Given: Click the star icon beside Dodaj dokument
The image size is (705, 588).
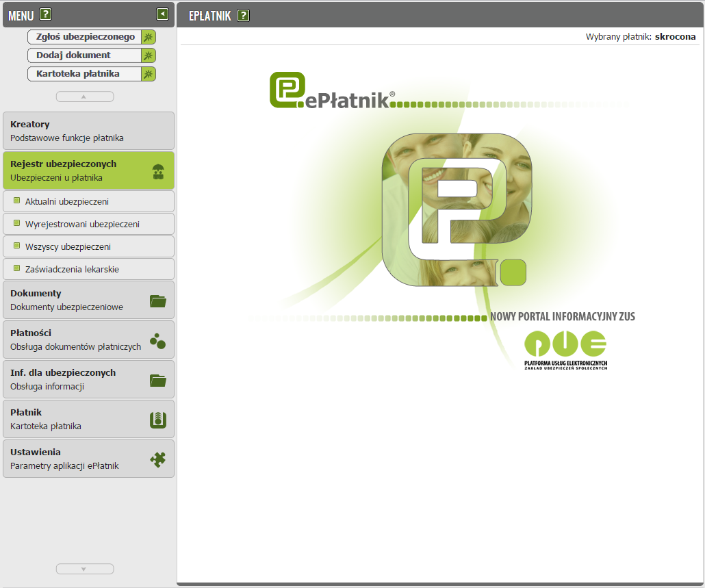Looking at the screenshot, I should click(149, 55).
